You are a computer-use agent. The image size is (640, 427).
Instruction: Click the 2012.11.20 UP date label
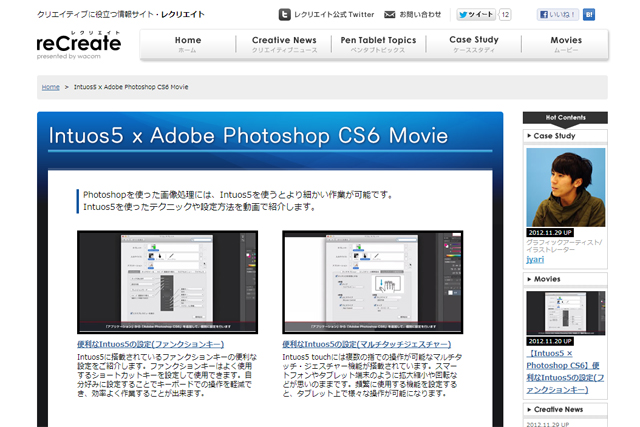550,341
